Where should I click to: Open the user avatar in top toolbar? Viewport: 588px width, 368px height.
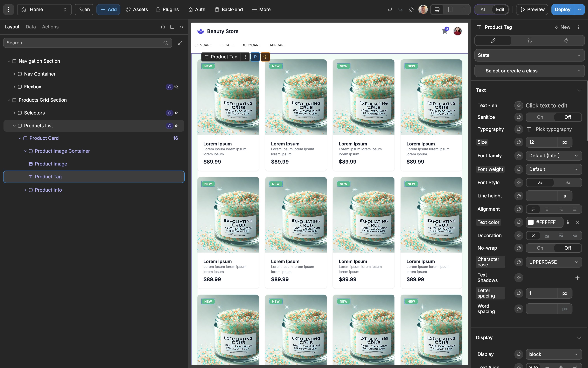pos(423,10)
